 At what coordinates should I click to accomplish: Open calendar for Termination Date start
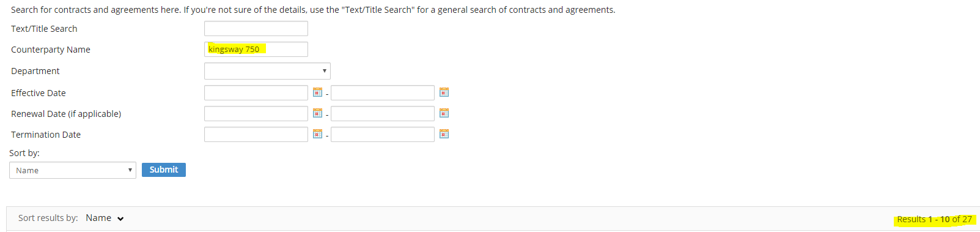[x=317, y=134]
